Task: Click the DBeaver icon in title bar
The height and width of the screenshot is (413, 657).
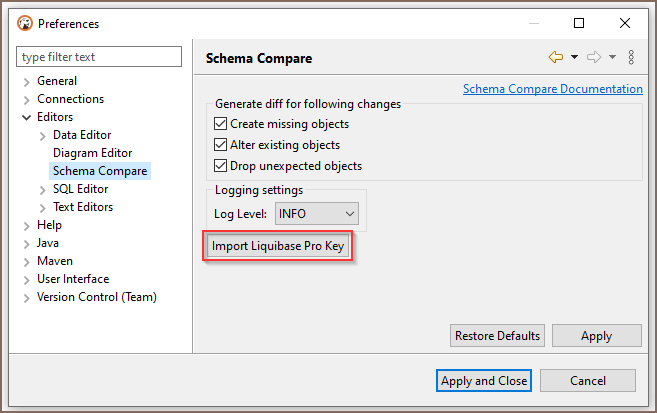Action: pyautogui.click(x=25, y=23)
